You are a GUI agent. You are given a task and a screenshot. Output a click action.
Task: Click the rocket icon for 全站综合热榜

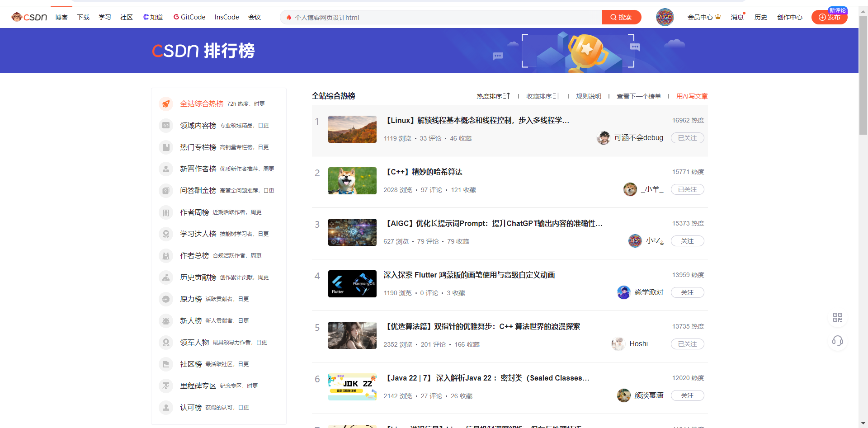click(x=166, y=104)
